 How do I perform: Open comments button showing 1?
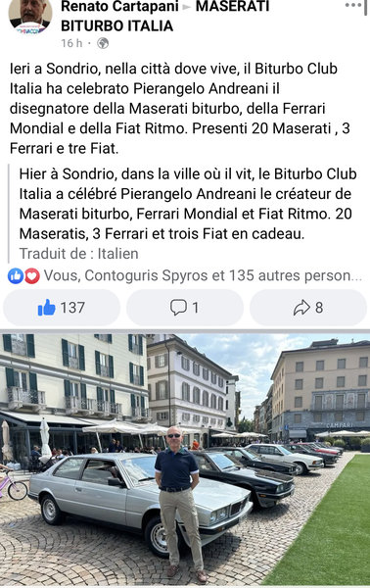coord(185,308)
